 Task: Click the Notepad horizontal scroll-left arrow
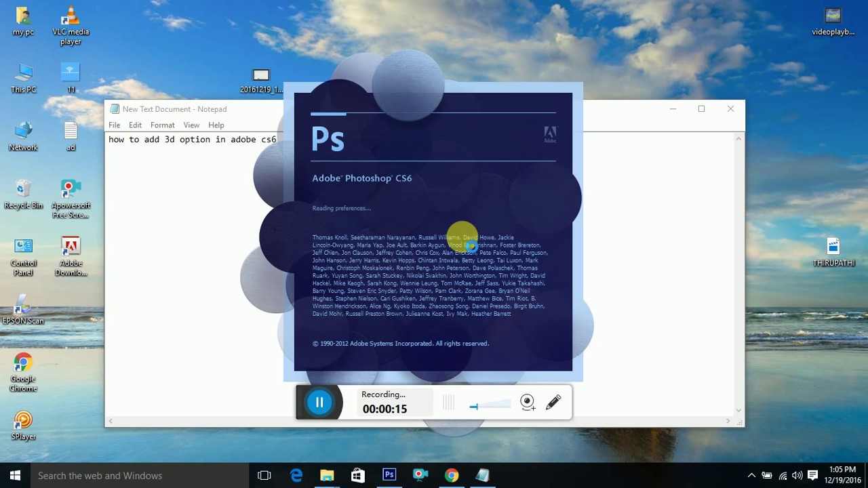tap(111, 421)
